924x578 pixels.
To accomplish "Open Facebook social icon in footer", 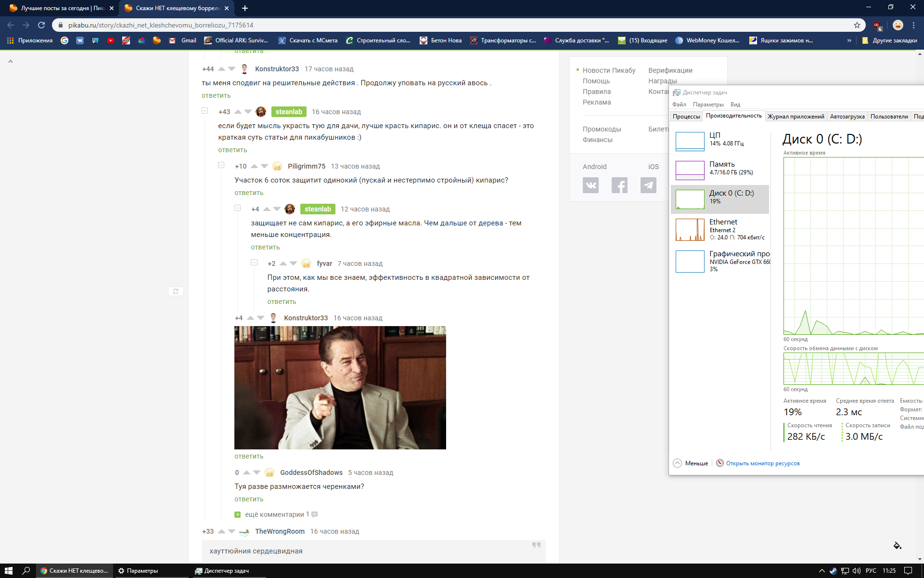I will 619,185.
